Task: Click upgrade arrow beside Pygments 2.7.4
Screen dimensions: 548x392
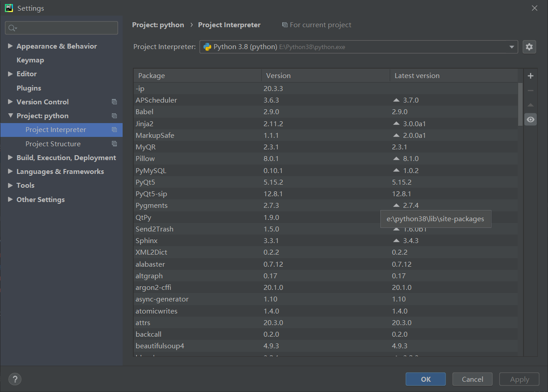Action: tap(396, 205)
